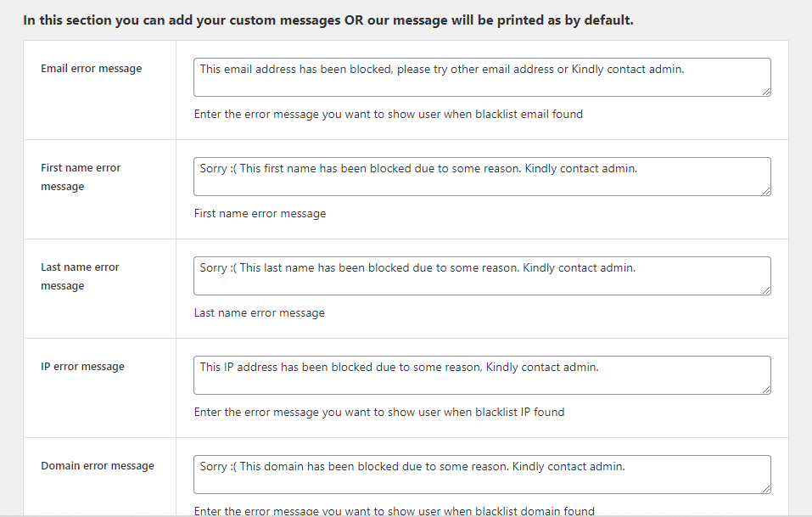The height and width of the screenshot is (517, 812).
Task: Click the help text under First name textarea
Action: (260, 213)
